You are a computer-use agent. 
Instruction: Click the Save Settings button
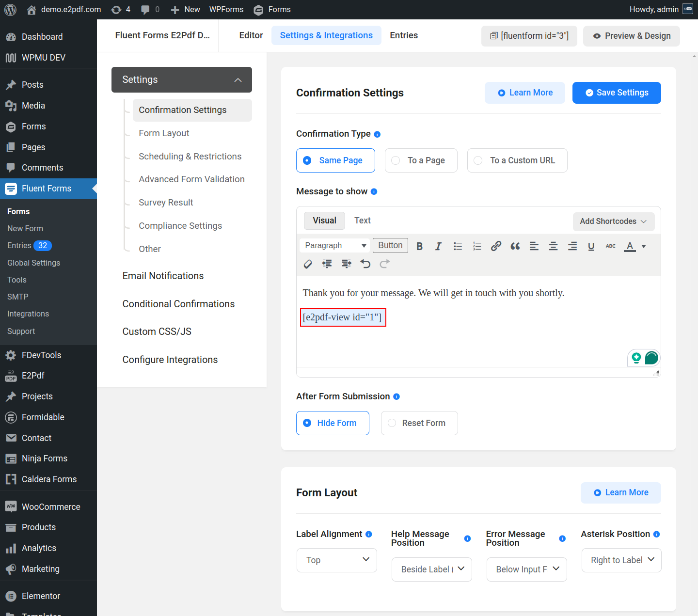[616, 93]
